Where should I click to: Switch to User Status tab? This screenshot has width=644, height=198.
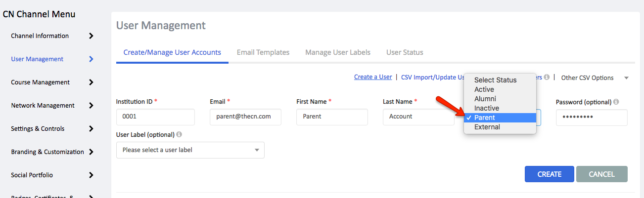(x=405, y=52)
